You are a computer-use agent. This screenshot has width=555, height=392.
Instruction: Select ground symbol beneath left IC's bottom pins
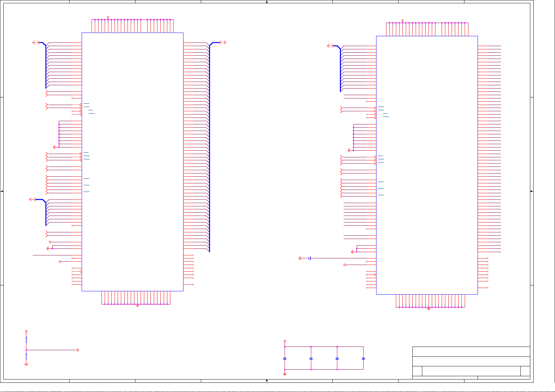[x=137, y=305]
